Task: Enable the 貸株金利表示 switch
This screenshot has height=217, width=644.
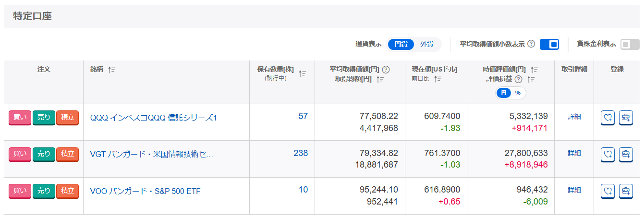Action: (630, 44)
